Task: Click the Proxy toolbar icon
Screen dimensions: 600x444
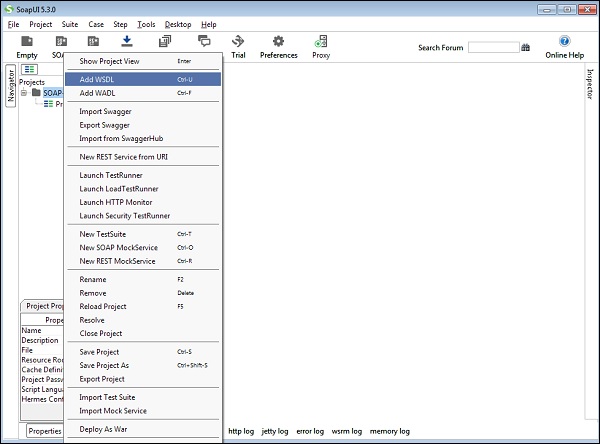Action: tap(321, 42)
